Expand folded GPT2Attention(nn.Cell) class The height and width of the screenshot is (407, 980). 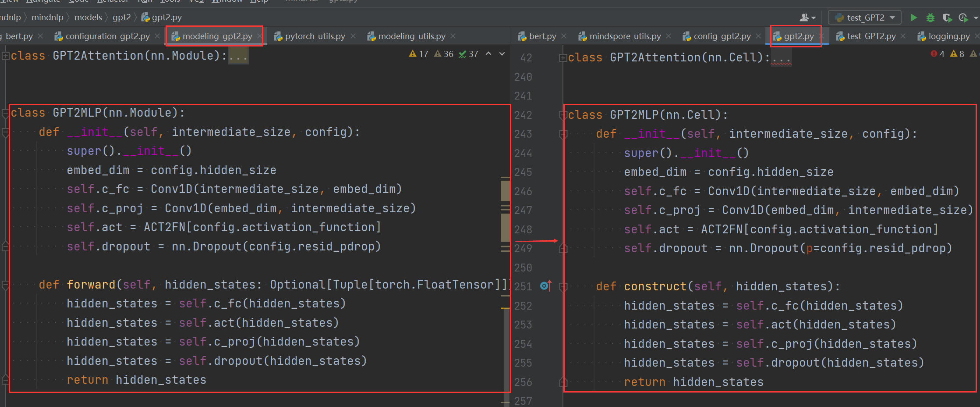563,57
